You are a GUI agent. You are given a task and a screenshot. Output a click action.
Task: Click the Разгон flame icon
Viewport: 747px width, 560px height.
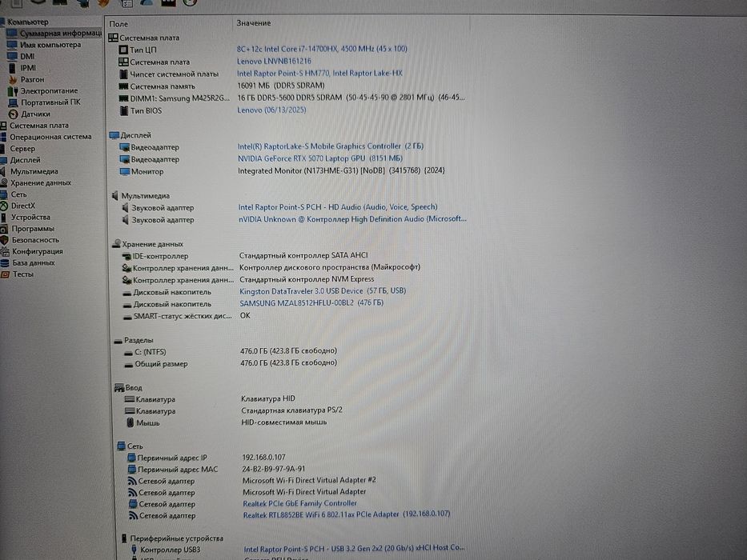click(x=13, y=79)
